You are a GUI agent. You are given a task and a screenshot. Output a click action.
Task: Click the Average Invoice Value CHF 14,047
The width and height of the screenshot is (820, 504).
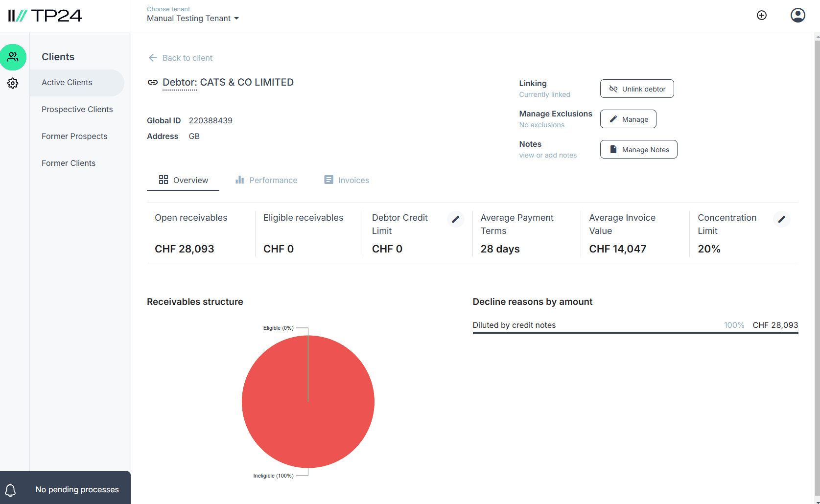pyautogui.click(x=618, y=249)
